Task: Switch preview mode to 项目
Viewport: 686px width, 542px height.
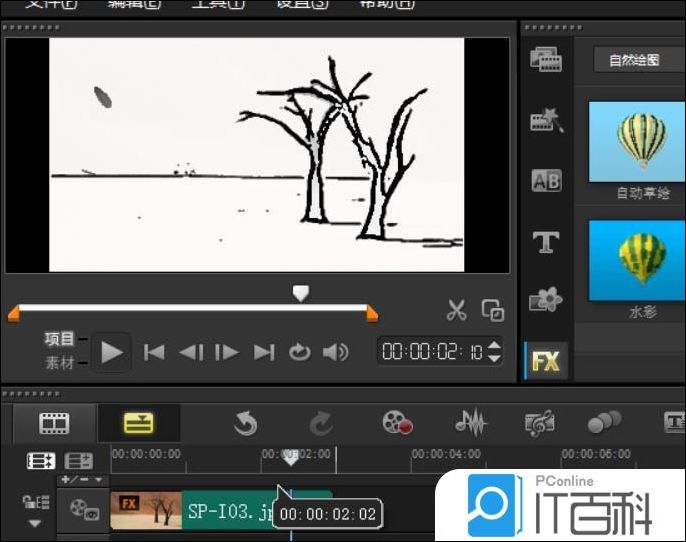Action: [60, 339]
